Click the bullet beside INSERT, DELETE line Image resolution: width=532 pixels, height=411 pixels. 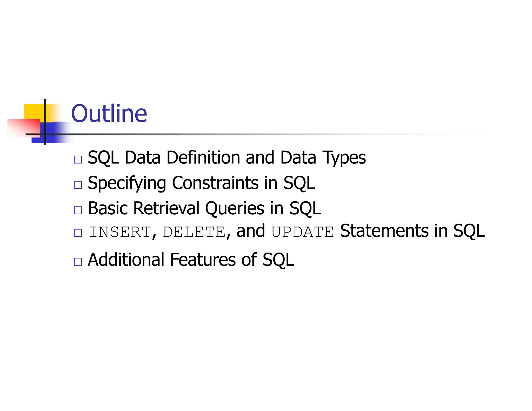78,233
